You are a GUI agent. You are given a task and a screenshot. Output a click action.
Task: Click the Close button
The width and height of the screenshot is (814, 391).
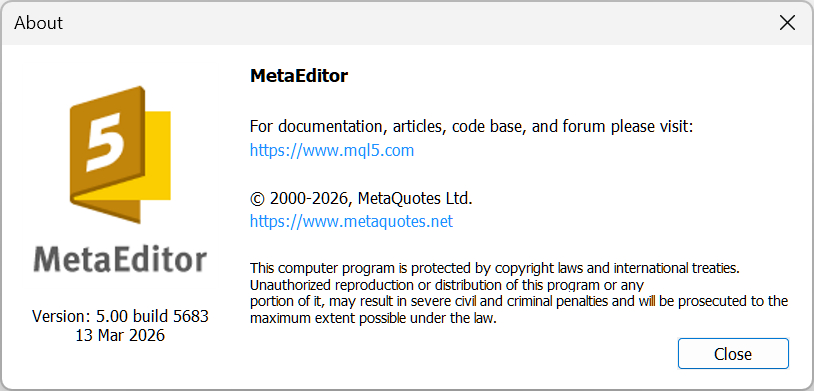733,354
